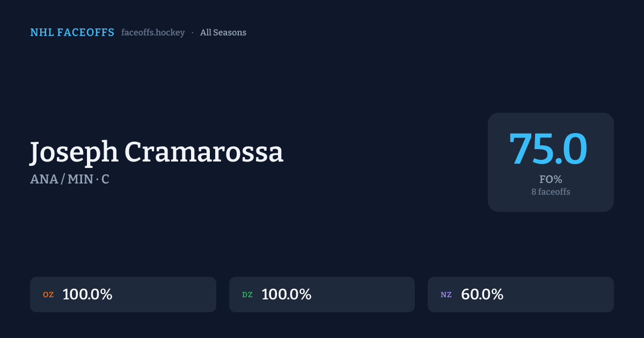The image size is (644, 338).
Task: Select the MIN team abbreviation
Action: (80, 180)
